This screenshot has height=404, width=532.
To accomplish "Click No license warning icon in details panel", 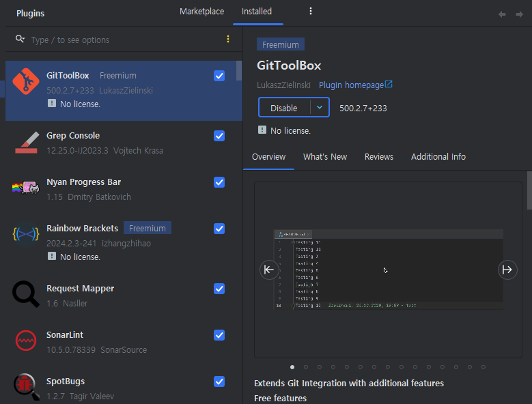I will (262, 130).
